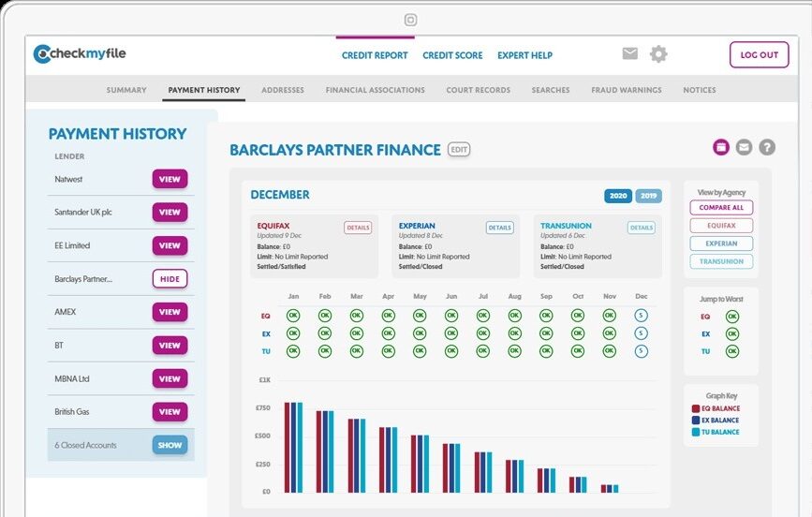The height and width of the screenshot is (517, 812).
Task: Open Equifax Details
Action: point(358,228)
